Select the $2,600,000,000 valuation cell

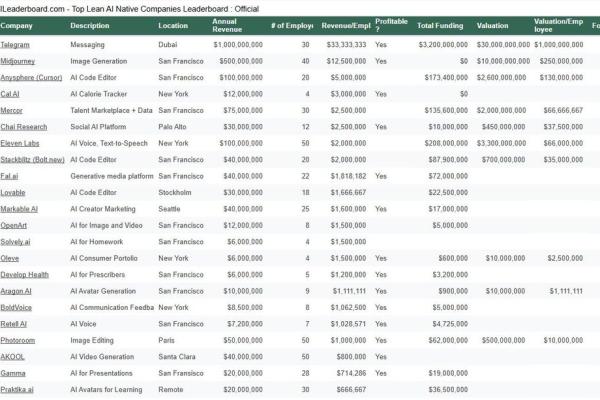coord(501,78)
